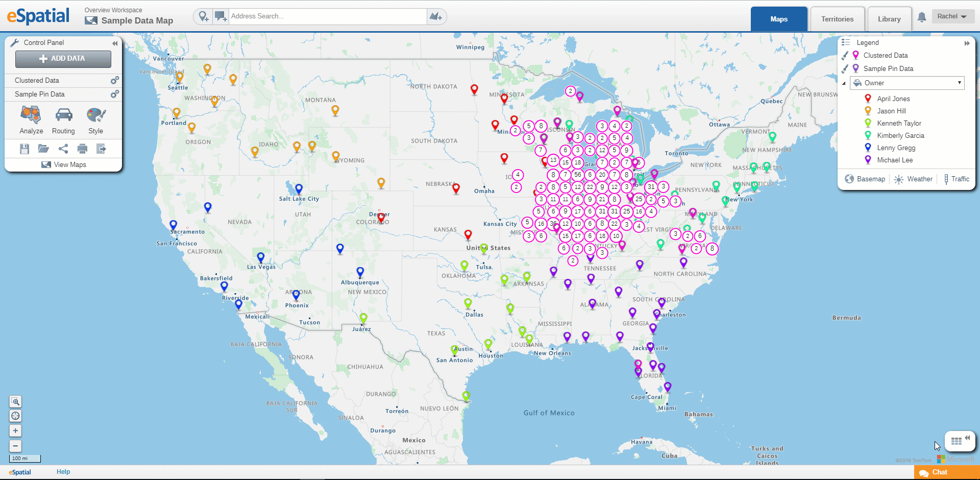Click the share map icon
The image size is (980, 480).
(x=63, y=149)
